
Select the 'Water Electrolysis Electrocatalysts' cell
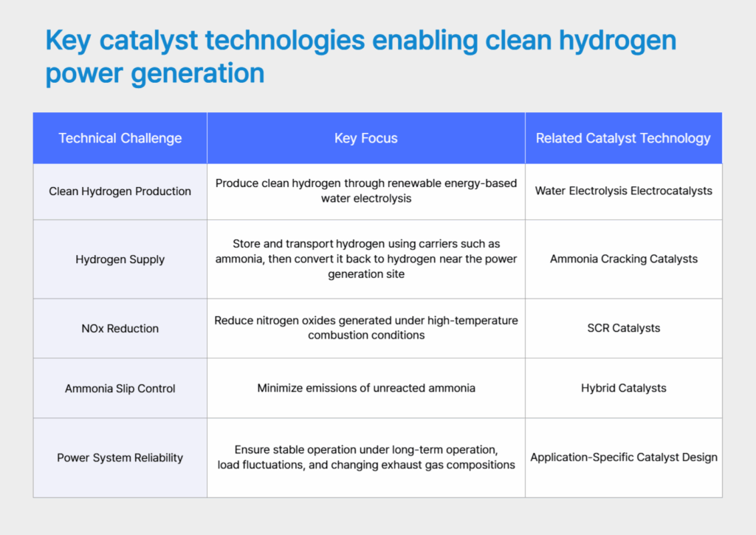[x=623, y=191]
